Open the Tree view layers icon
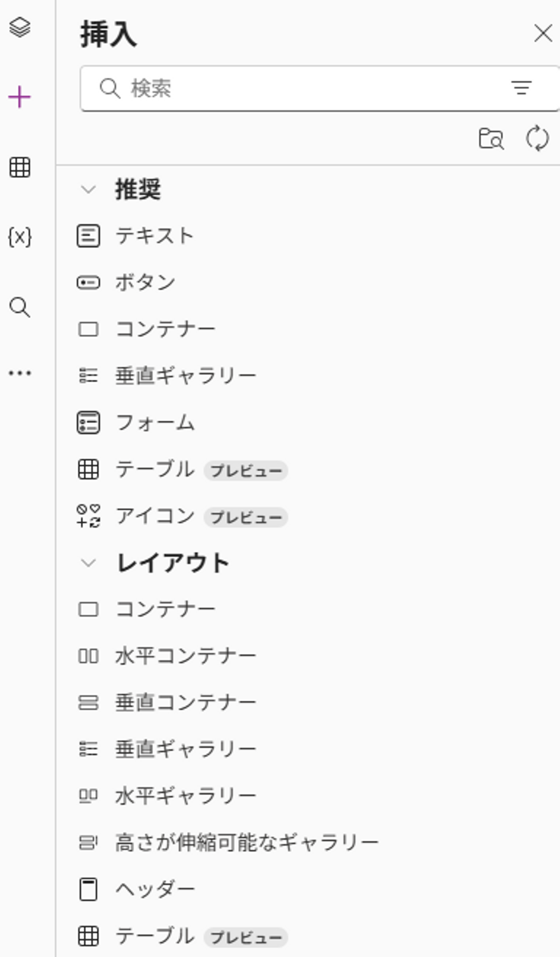Viewport: 560px width, 957px height. (19, 27)
